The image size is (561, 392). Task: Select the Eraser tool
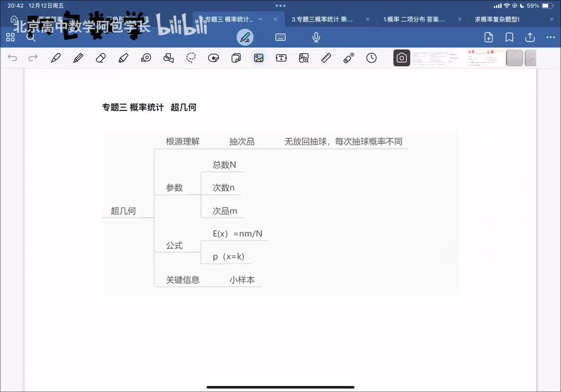point(101,58)
